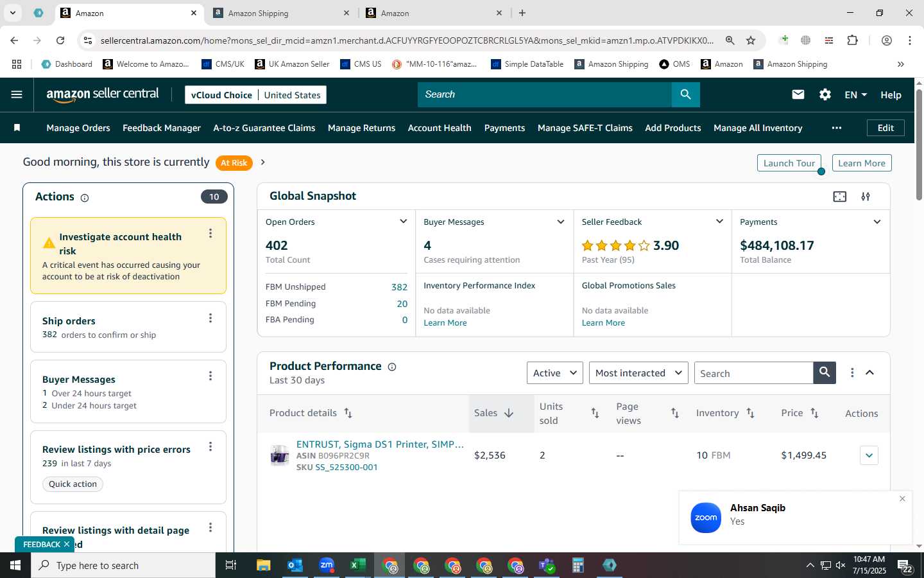Click the Product Performance search field
The image size is (924, 578).
pos(754,373)
